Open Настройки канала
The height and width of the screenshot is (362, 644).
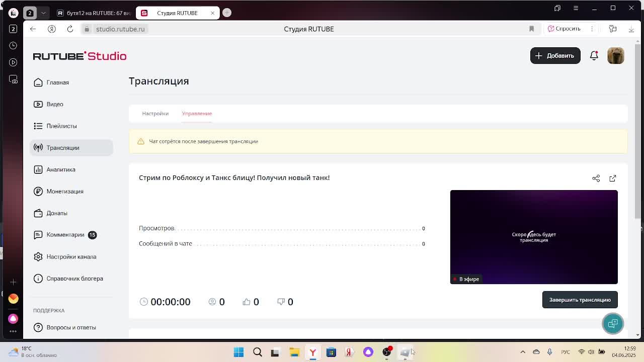(x=71, y=256)
